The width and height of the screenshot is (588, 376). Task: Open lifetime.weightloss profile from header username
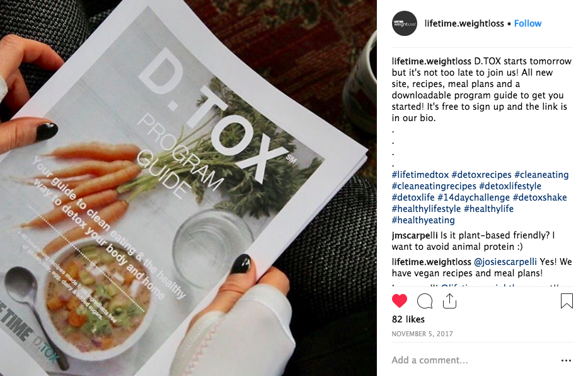click(x=464, y=23)
